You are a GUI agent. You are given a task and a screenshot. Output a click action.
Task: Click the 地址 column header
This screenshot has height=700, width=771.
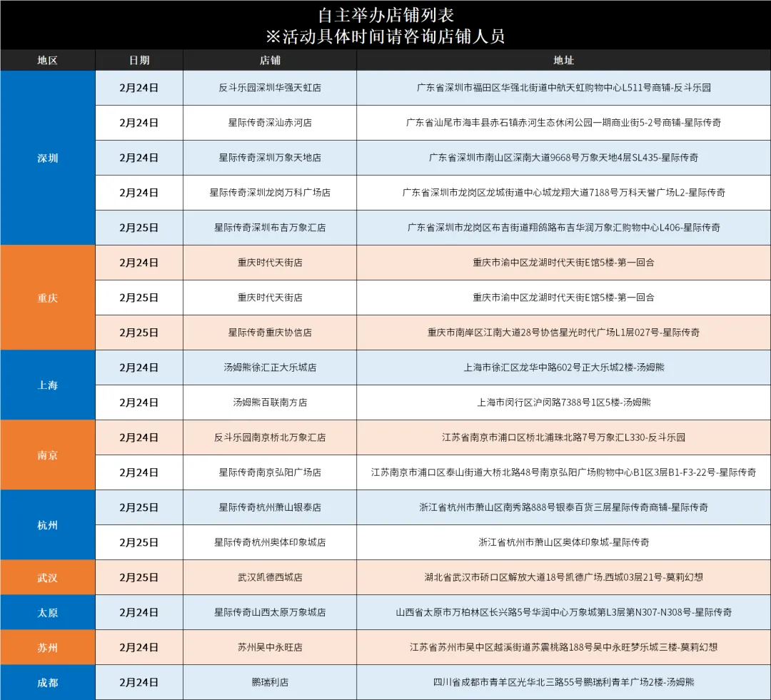coord(563,61)
